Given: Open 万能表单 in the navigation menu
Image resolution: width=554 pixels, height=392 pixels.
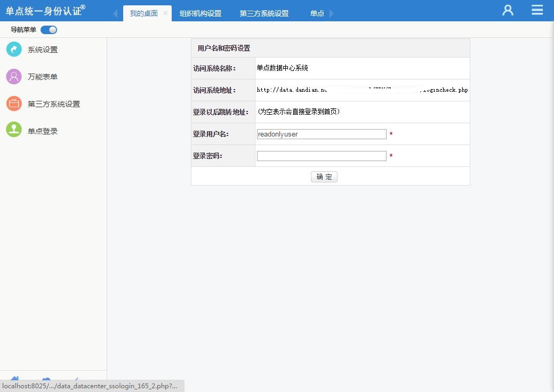Looking at the screenshot, I should 43,77.
